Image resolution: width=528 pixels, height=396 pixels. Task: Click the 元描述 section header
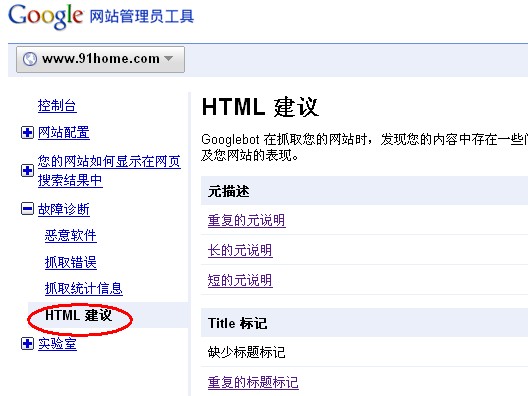(x=364, y=191)
